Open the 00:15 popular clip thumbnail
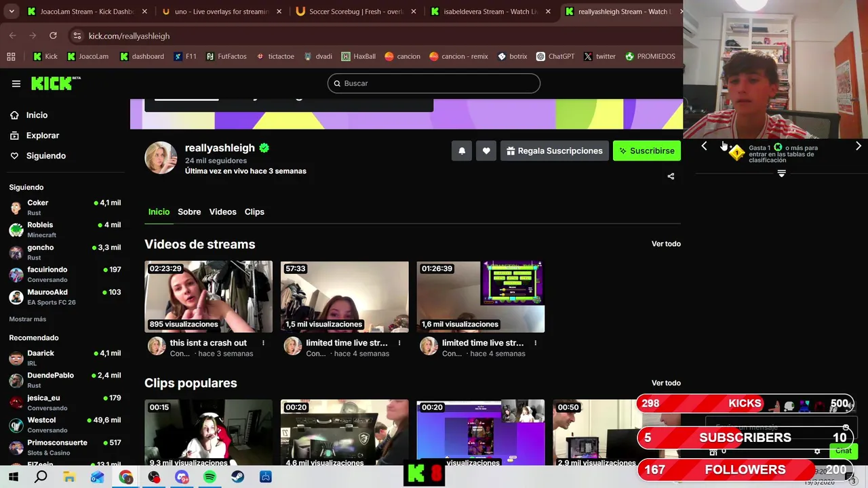868x488 pixels. (208, 432)
